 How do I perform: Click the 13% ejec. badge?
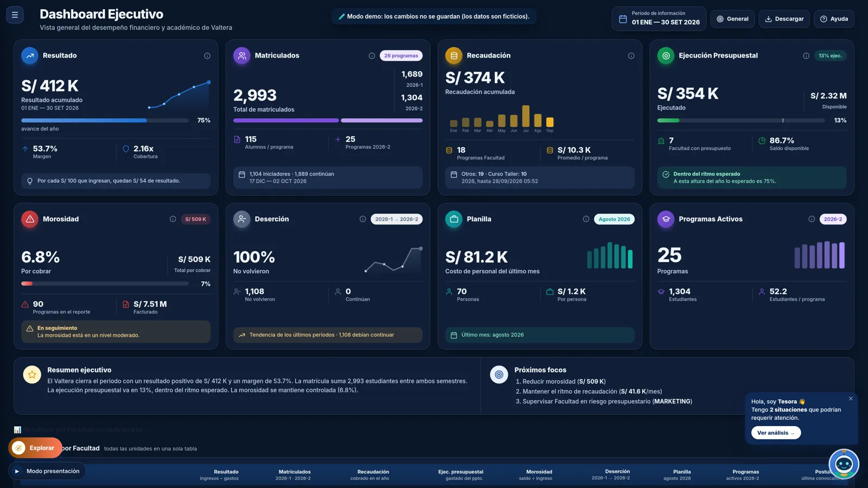830,56
